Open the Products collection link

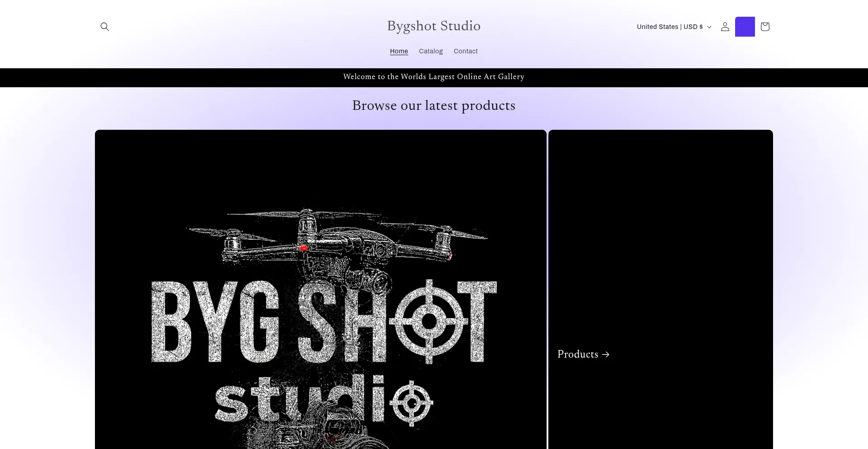[583, 354]
